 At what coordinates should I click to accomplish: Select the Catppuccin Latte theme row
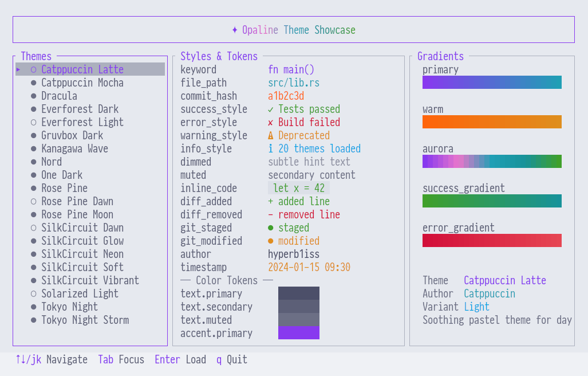(x=90, y=69)
